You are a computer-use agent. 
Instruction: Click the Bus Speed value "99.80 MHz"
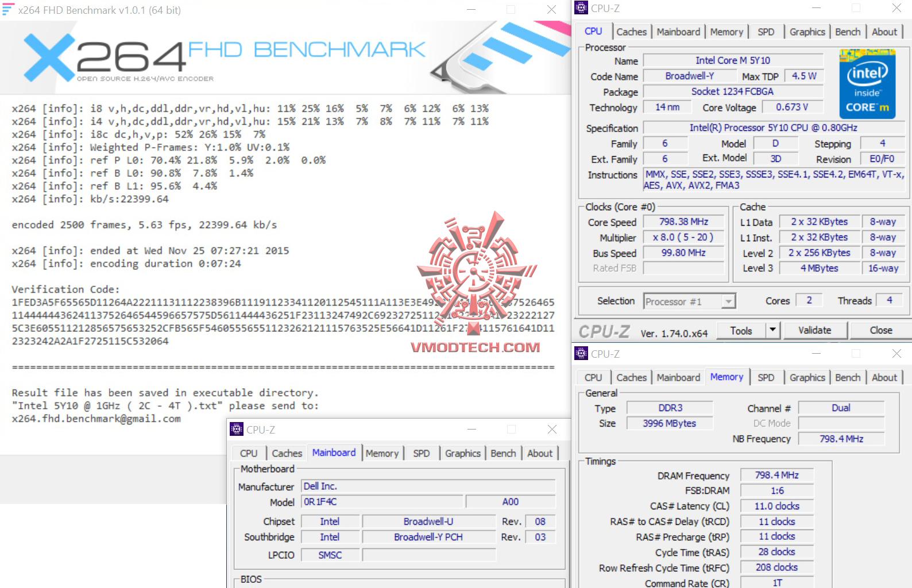pos(683,253)
